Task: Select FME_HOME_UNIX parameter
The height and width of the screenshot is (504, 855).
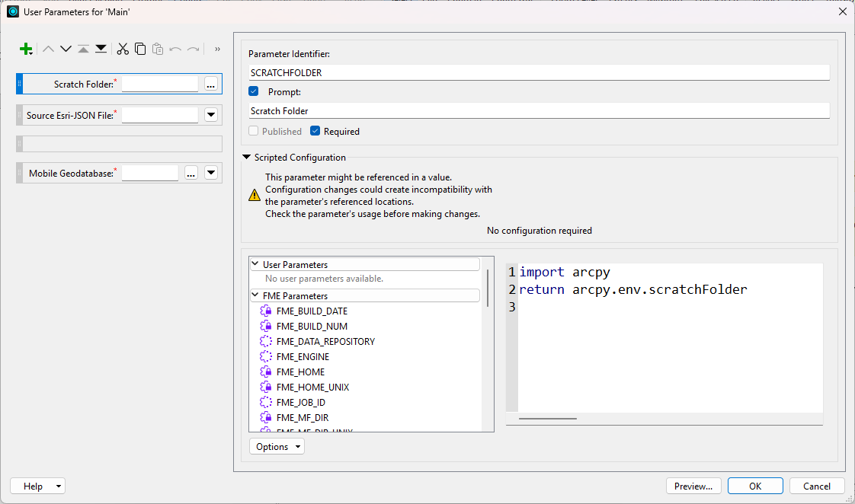Action: click(x=312, y=388)
